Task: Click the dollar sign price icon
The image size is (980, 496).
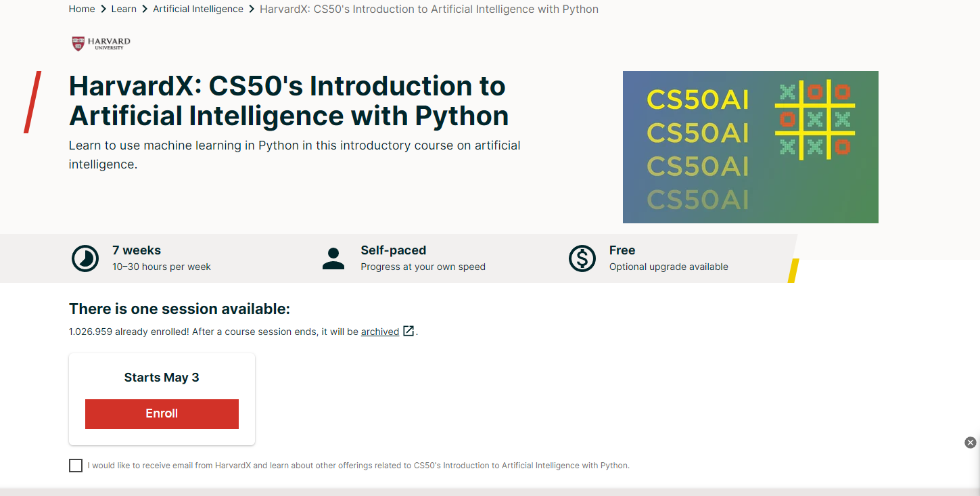Action: coord(582,258)
